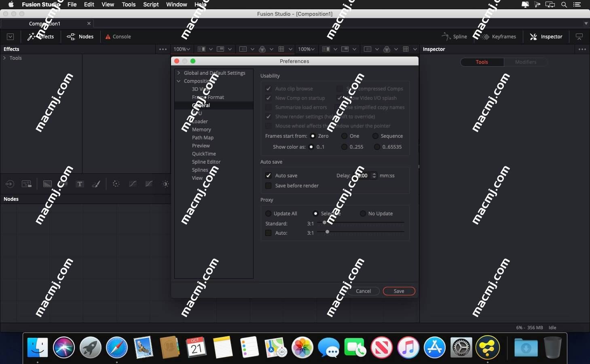The image size is (590, 364).
Task: Expand Global and Default Settings tree
Action: [179, 73]
